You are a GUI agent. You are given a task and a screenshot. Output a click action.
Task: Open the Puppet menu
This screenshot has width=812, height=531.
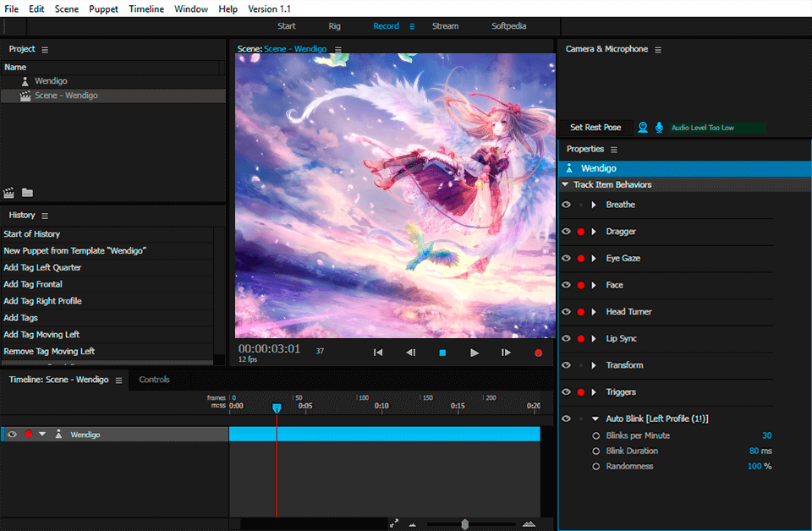(103, 8)
